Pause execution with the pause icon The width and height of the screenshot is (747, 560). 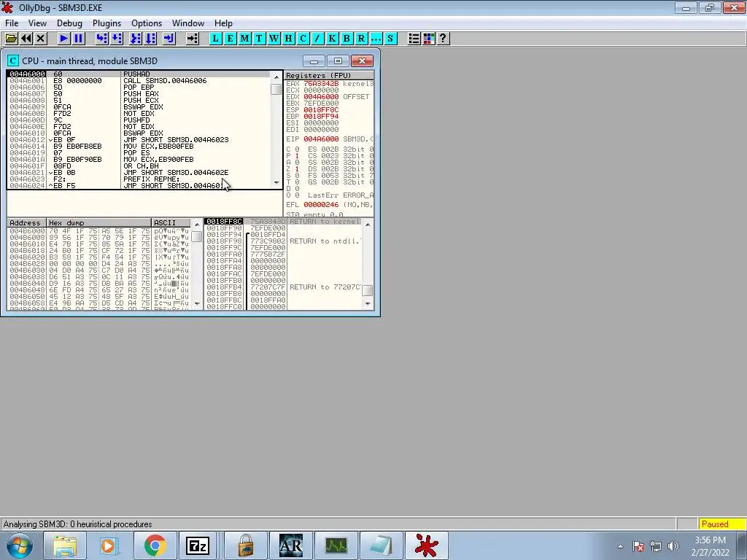(x=79, y=39)
